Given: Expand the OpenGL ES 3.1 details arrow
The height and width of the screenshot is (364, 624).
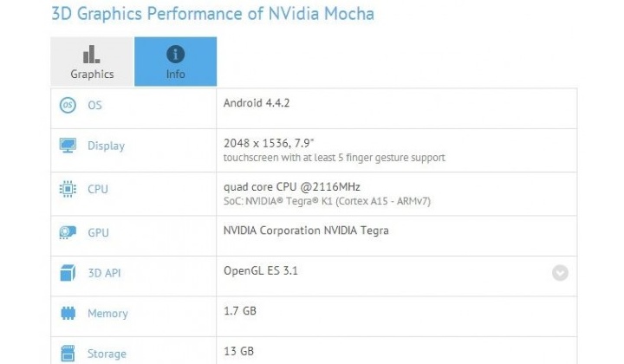Looking at the screenshot, I should (x=560, y=273).
